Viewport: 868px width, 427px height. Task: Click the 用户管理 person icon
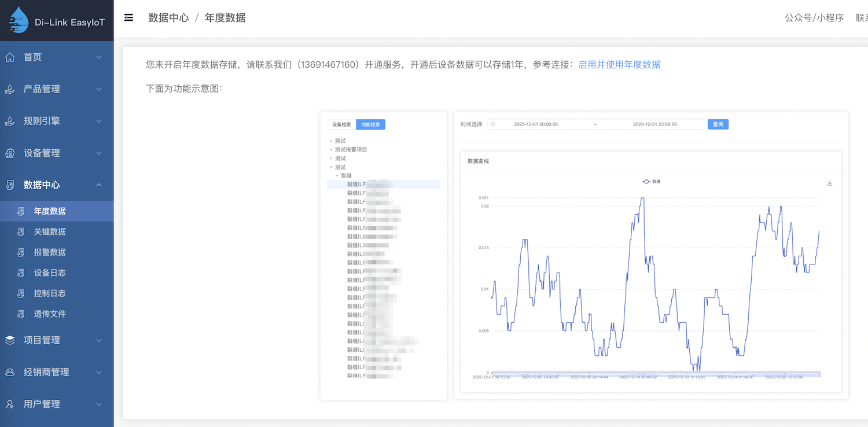point(10,404)
